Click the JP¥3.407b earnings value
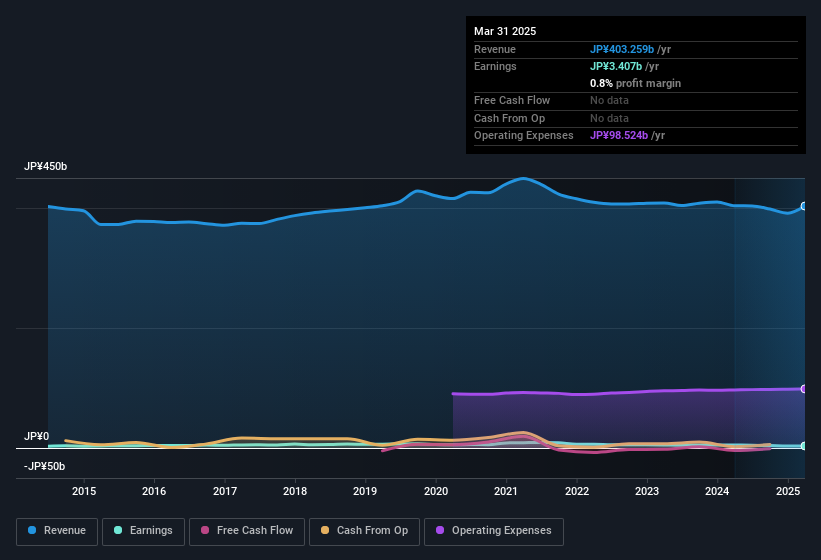 [616, 66]
